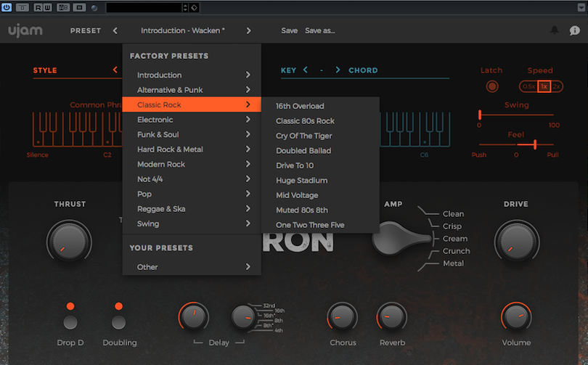Click the plugin power bypass icon
Viewport: 588px width, 365px height.
coord(7,7)
